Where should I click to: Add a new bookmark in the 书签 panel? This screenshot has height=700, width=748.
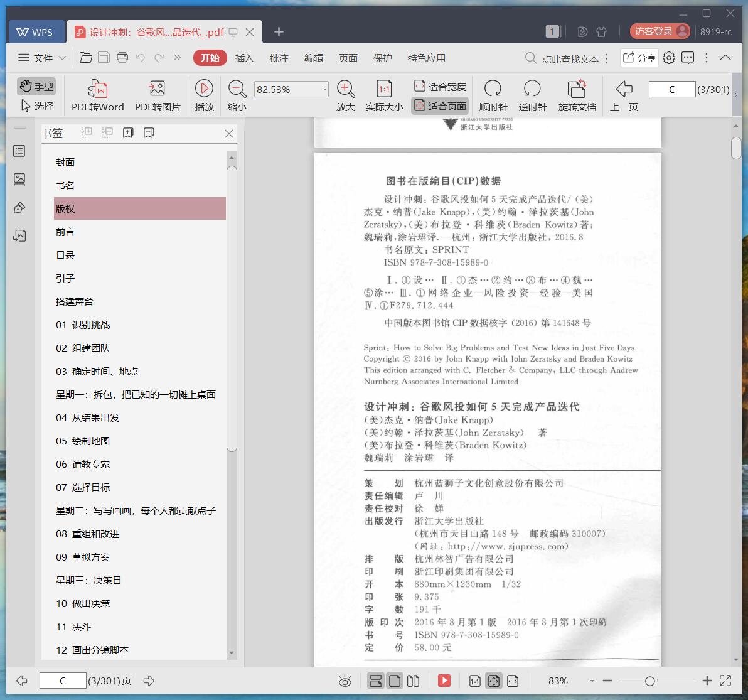tap(128, 132)
